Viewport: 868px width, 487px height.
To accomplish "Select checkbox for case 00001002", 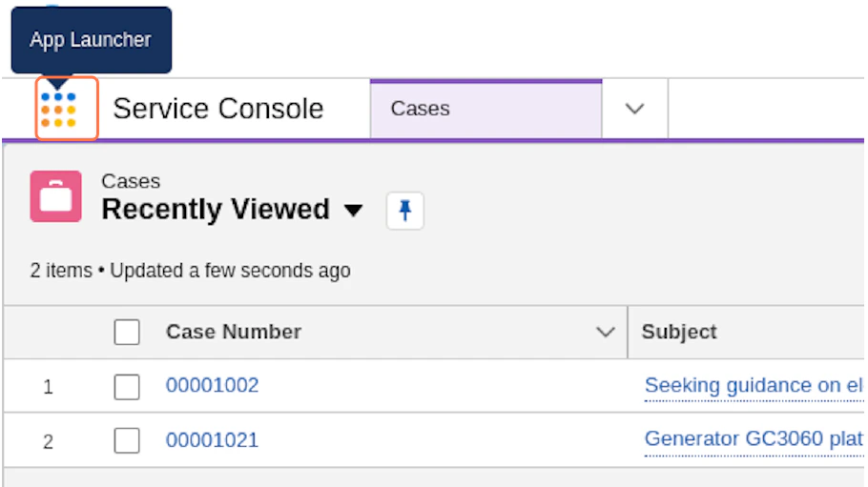I will [x=127, y=387].
